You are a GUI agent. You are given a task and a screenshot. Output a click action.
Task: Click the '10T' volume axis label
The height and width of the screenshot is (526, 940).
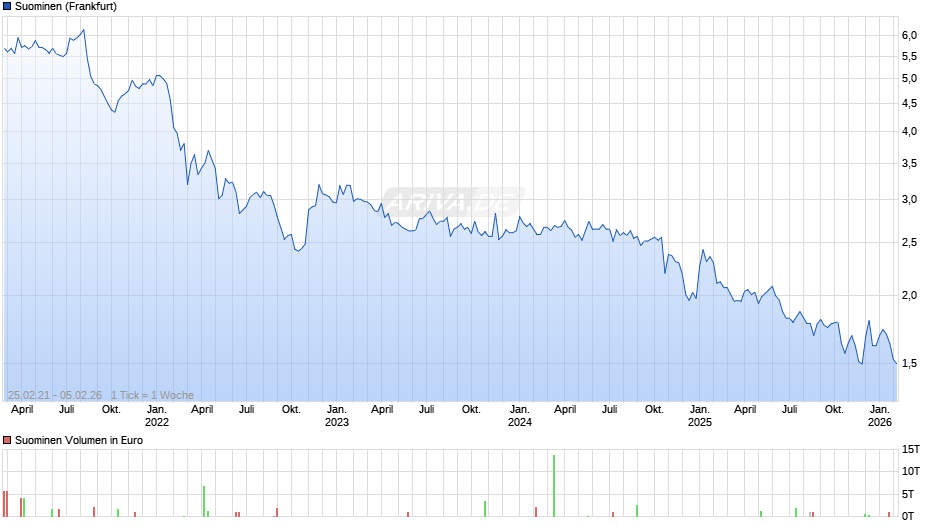click(911, 471)
